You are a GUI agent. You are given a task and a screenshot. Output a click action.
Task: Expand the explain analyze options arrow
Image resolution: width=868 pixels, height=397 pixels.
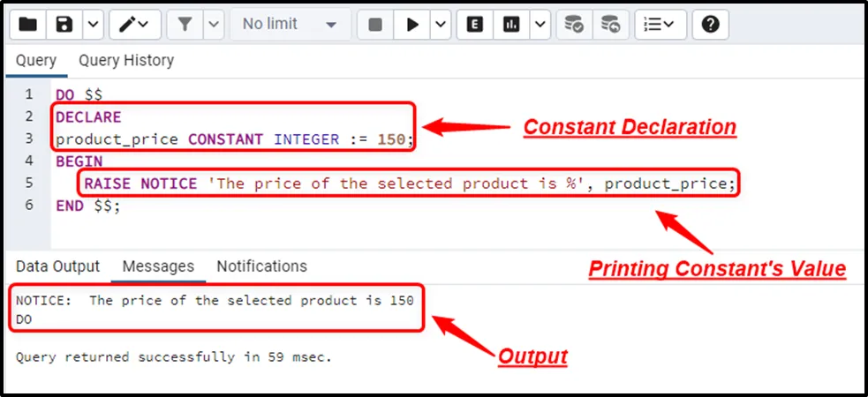540,25
